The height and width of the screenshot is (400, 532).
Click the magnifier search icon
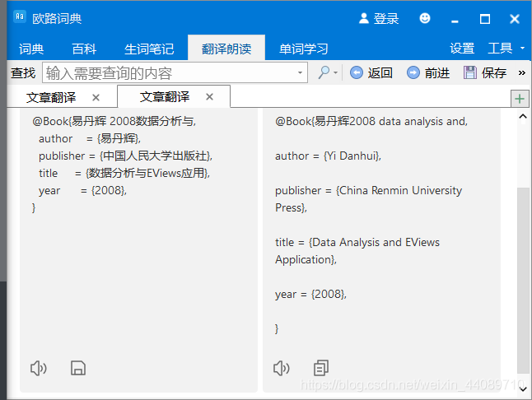point(324,72)
